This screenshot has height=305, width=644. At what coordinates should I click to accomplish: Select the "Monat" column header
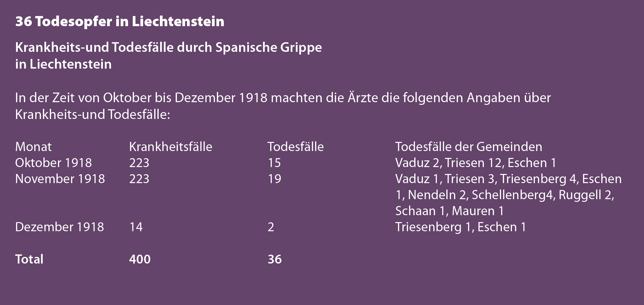(33, 147)
